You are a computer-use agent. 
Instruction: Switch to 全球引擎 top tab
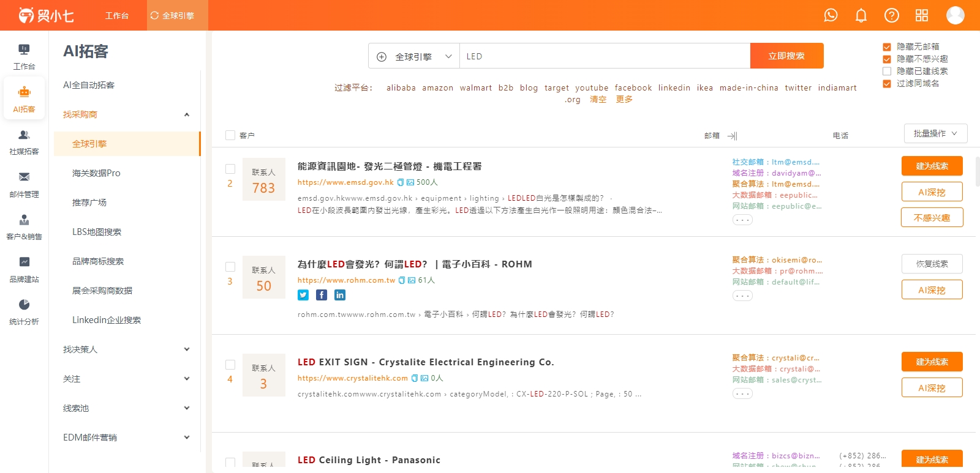178,15
